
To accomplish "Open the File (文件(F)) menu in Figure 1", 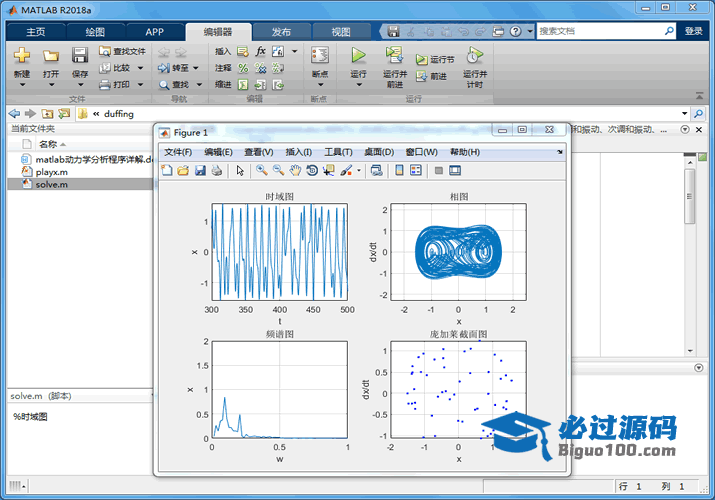I will 178,152.
